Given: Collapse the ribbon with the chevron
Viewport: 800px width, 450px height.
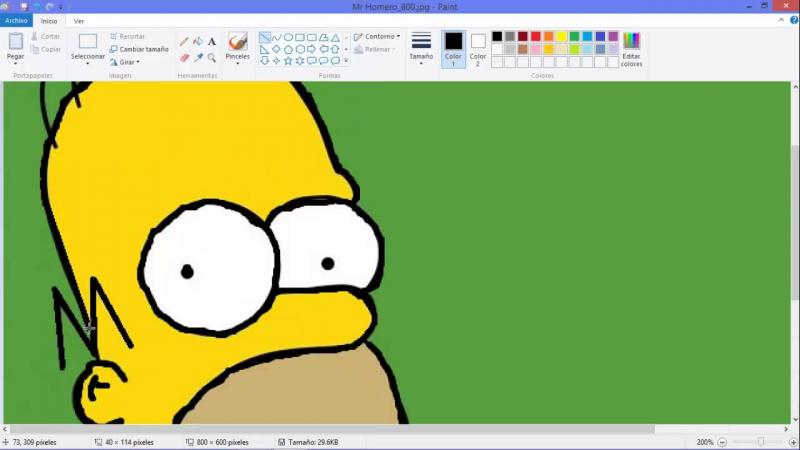Looking at the screenshot, I should (x=782, y=20).
